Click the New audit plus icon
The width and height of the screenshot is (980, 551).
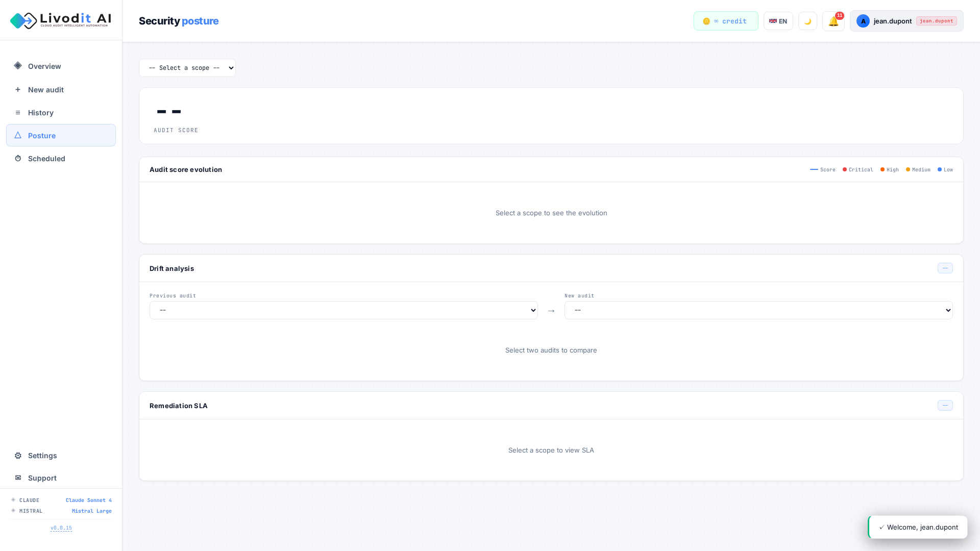(x=18, y=89)
